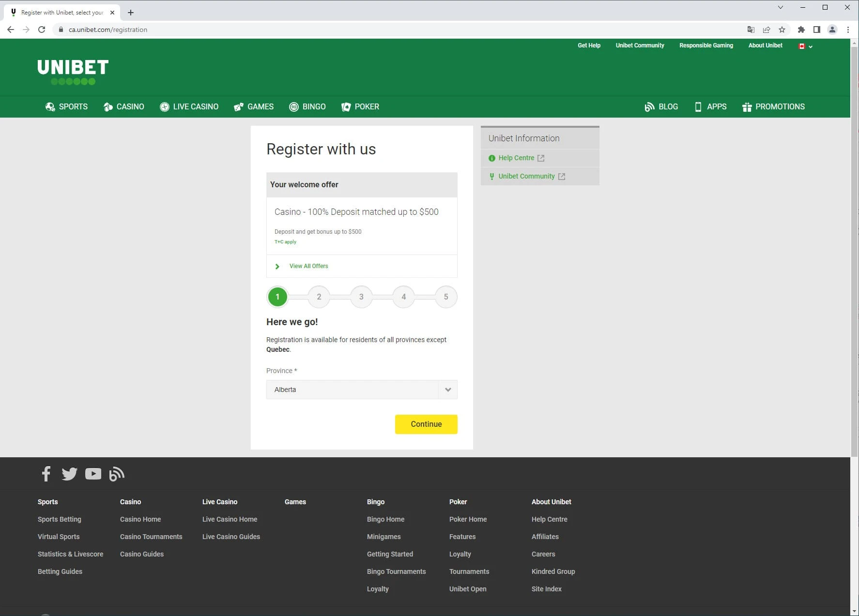Viewport: 859px width, 616px height.
Task: Close the Register with Unibet tab
Action: point(112,13)
